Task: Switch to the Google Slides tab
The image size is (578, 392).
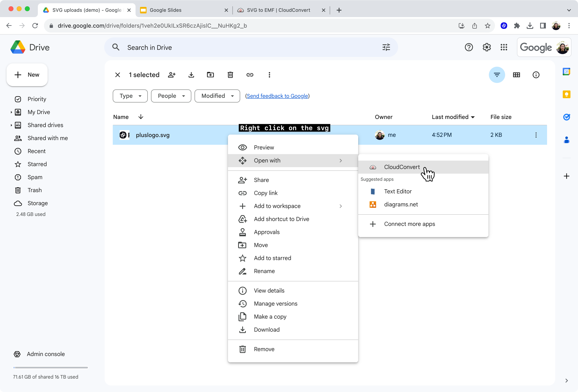Action: tap(184, 10)
